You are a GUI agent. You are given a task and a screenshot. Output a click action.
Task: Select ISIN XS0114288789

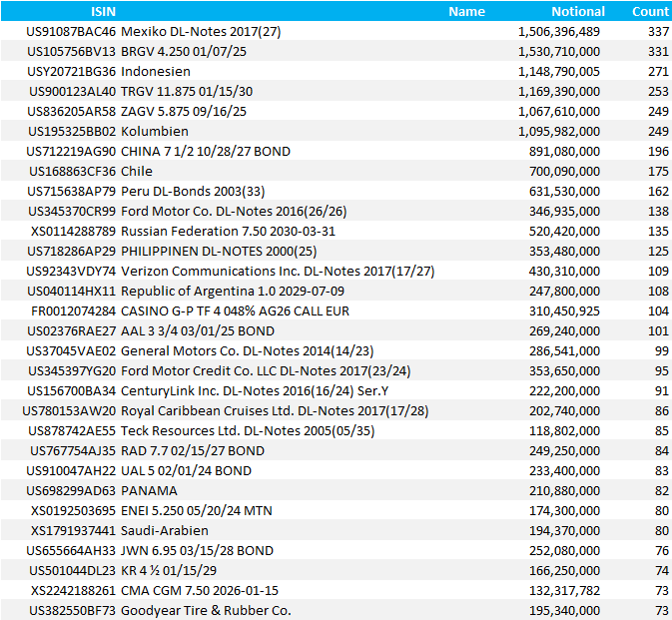pos(73,232)
